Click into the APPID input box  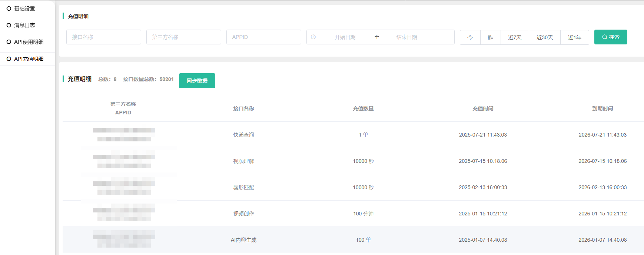click(263, 37)
